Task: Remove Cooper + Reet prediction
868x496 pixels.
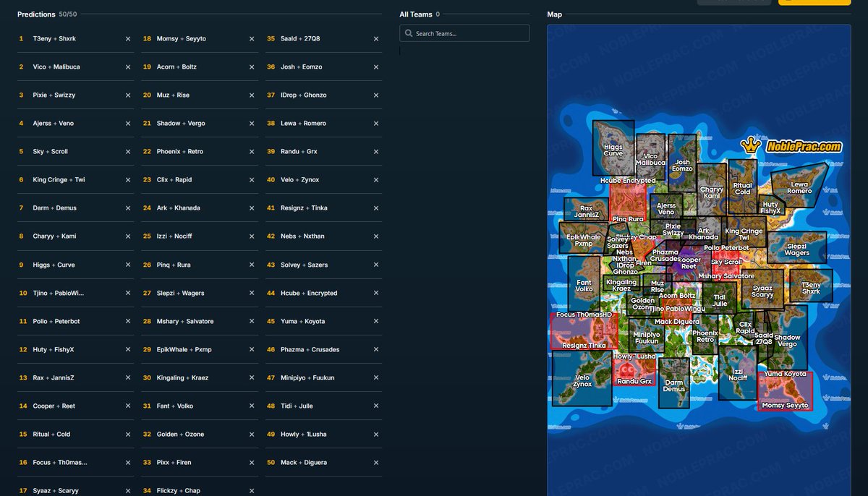Action: 128,406
